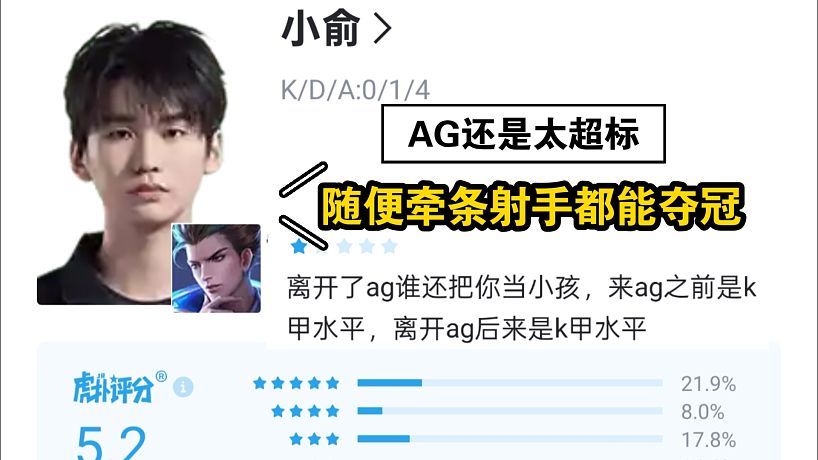Click the five-star rating bar at 21.9%
The image size is (818, 460).
[x=510, y=383]
